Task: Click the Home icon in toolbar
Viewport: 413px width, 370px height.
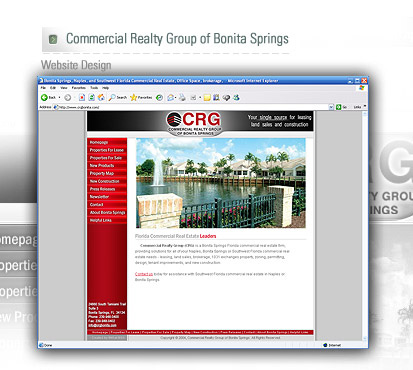Action: (x=101, y=97)
